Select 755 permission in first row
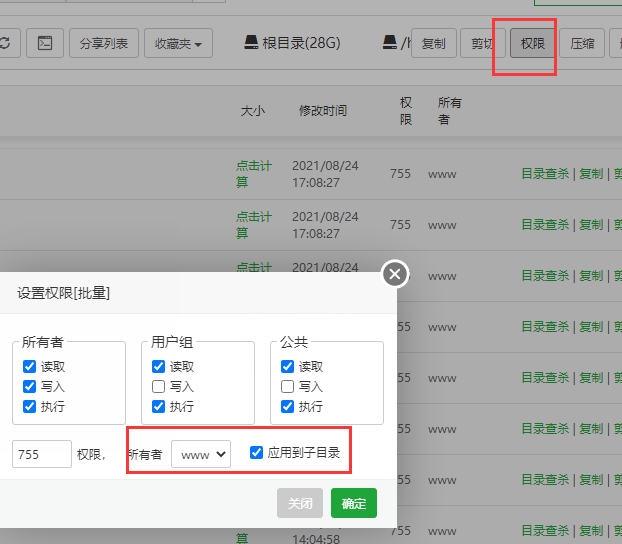Screen dimensions: 622x544 400,174
